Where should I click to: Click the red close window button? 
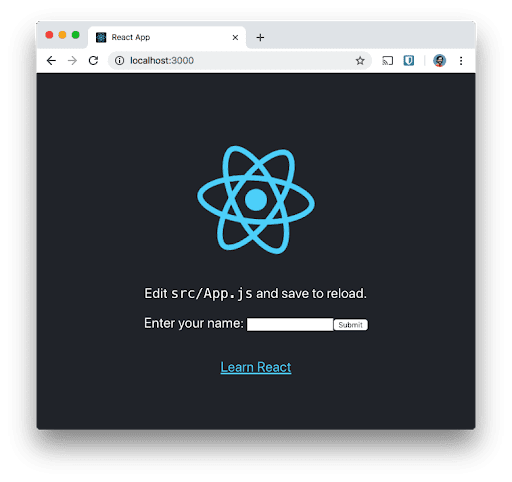pyautogui.click(x=49, y=35)
